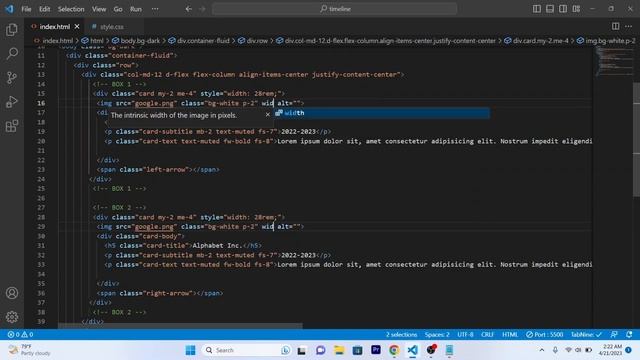
Task: Open feedback icon in status bar
Action: (x=614, y=334)
